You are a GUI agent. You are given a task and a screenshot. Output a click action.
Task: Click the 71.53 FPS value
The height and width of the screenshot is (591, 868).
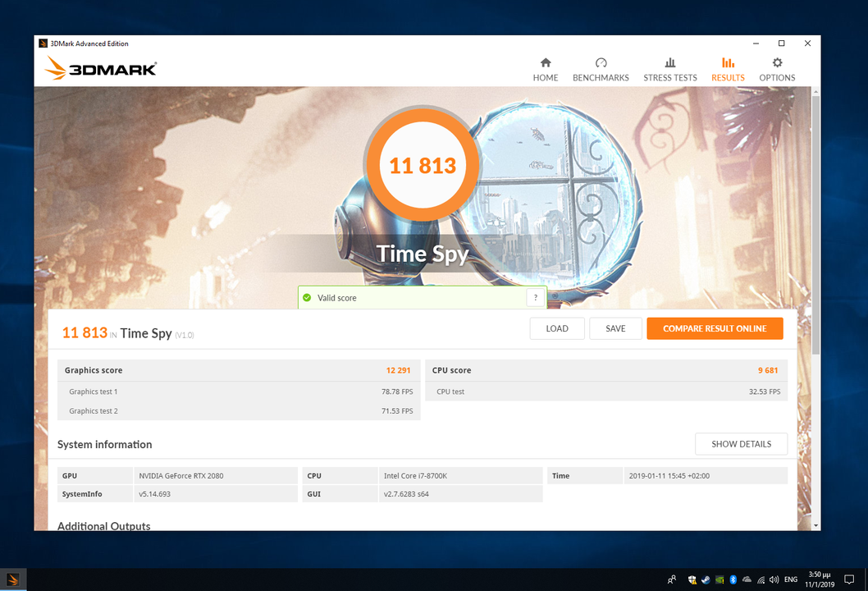coord(397,411)
